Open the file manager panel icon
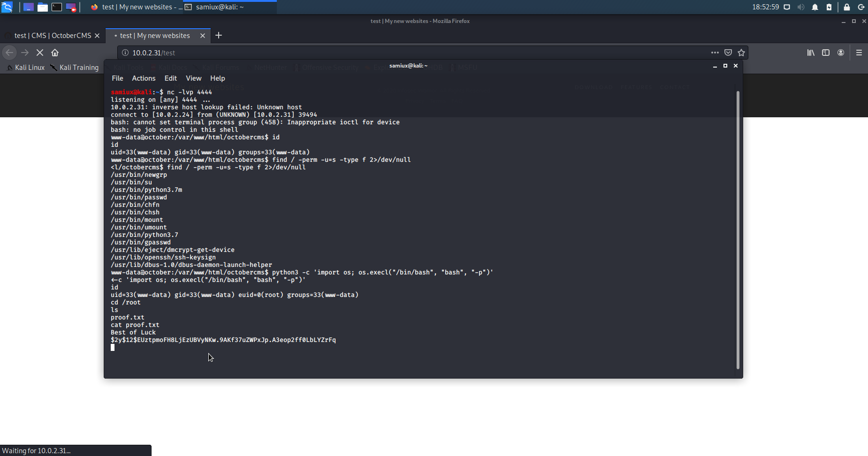The width and height of the screenshot is (868, 456). pyautogui.click(x=43, y=7)
